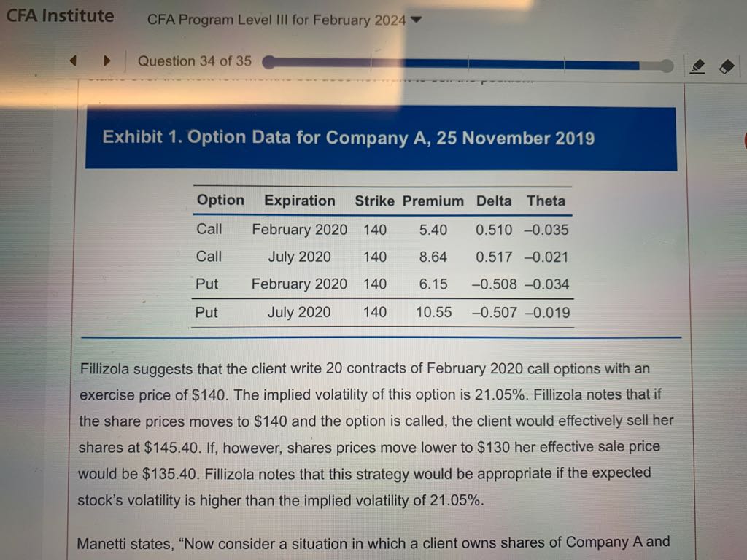Click the Exhibit 1 Option Data header
The height and width of the screenshot is (560, 747).
(348, 137)
